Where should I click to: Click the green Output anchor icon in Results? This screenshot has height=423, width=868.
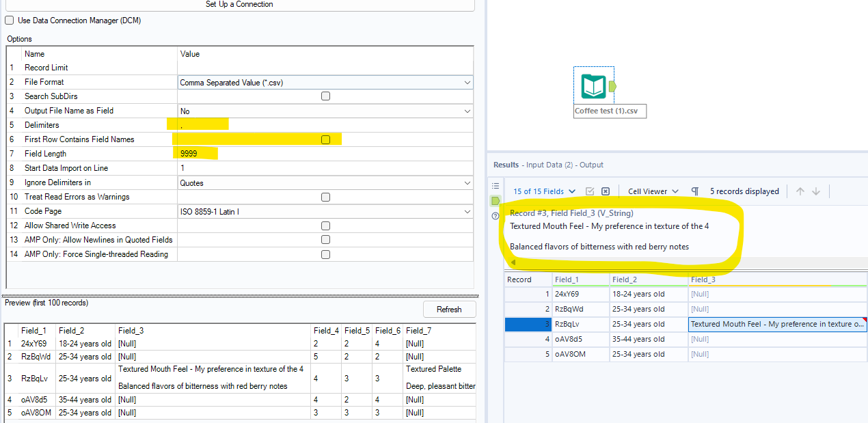pos(493,201)
